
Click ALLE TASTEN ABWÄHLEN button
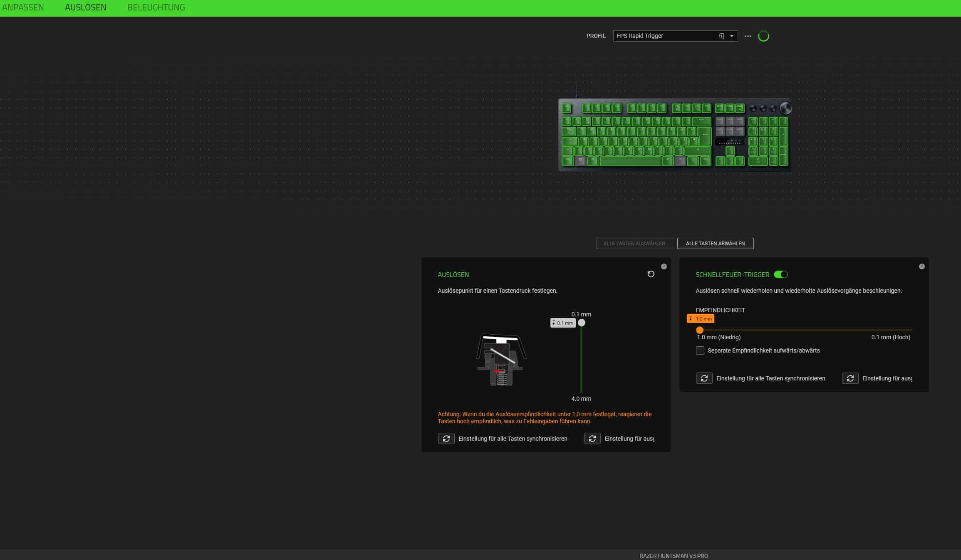[715, 244]
